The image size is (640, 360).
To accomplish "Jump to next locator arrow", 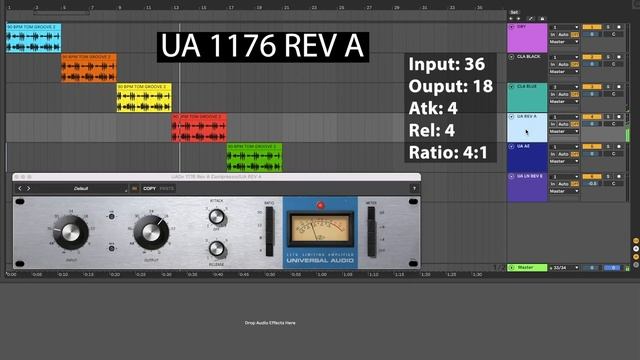I will [x=518, y=19].
